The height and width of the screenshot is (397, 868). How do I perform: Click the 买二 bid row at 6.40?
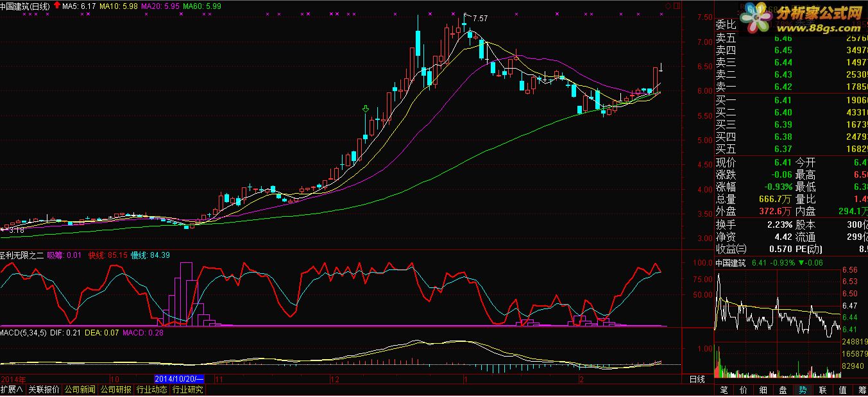pos(791,112)
